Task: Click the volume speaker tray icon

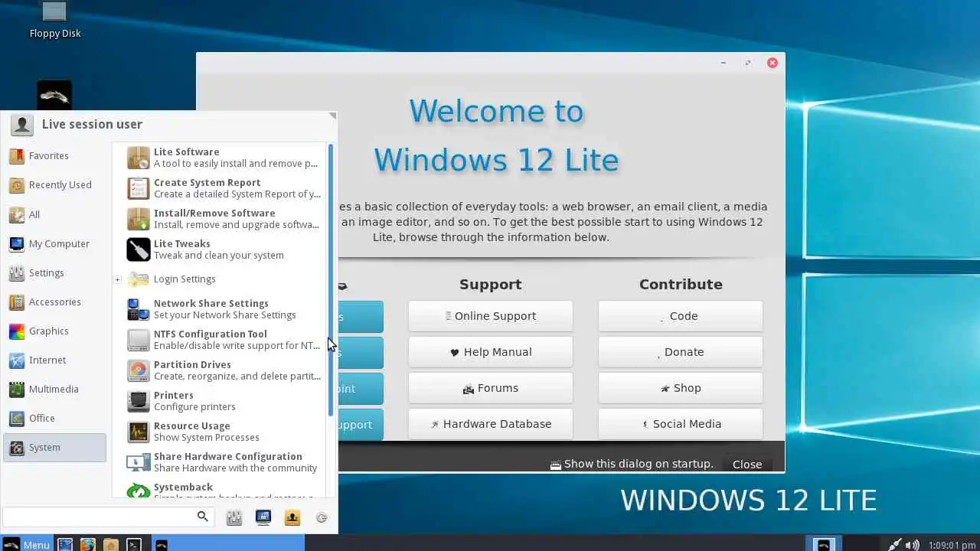Action: 913,545
